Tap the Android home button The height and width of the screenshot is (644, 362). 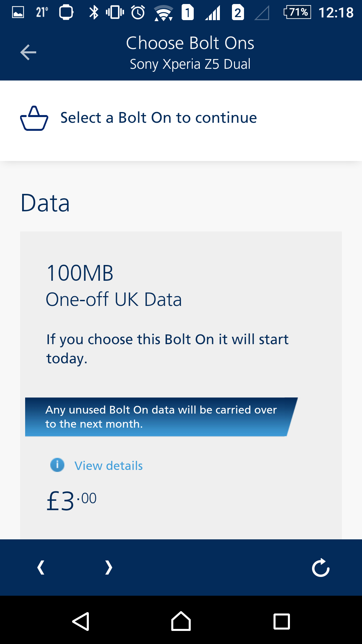pos(181,622)
